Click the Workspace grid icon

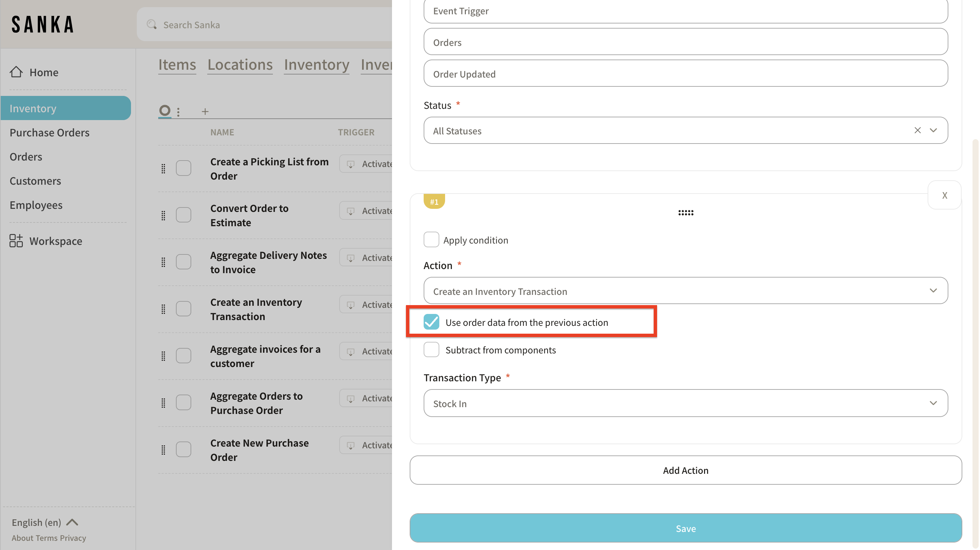point(16,241)
